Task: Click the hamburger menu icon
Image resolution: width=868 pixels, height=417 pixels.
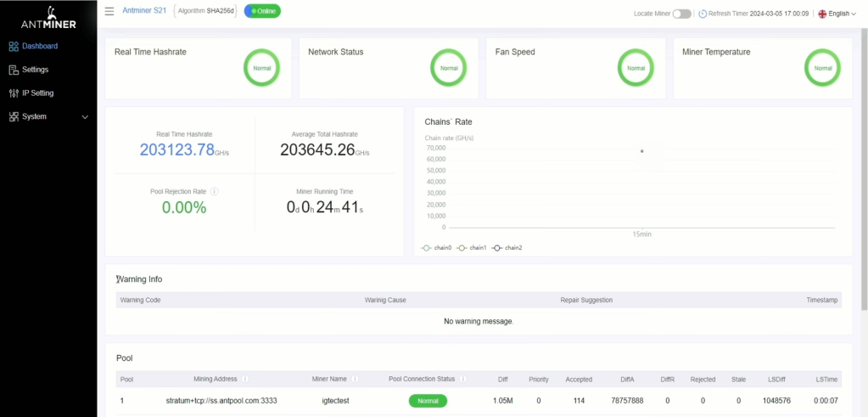Action: pos(109,11)
